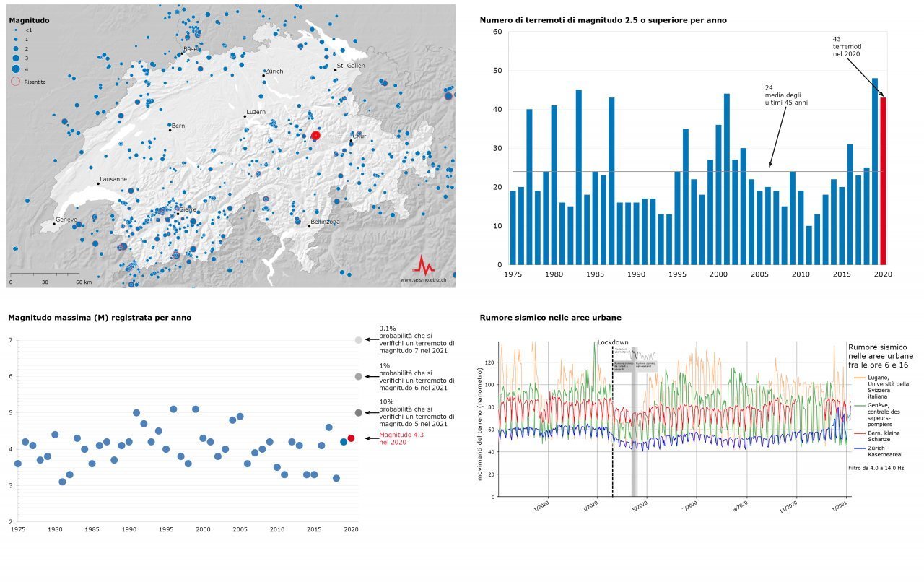Screen dimensions: 924x582
Task: Click the gray magnitude 6 probability dot
Action: coord(358,376)
